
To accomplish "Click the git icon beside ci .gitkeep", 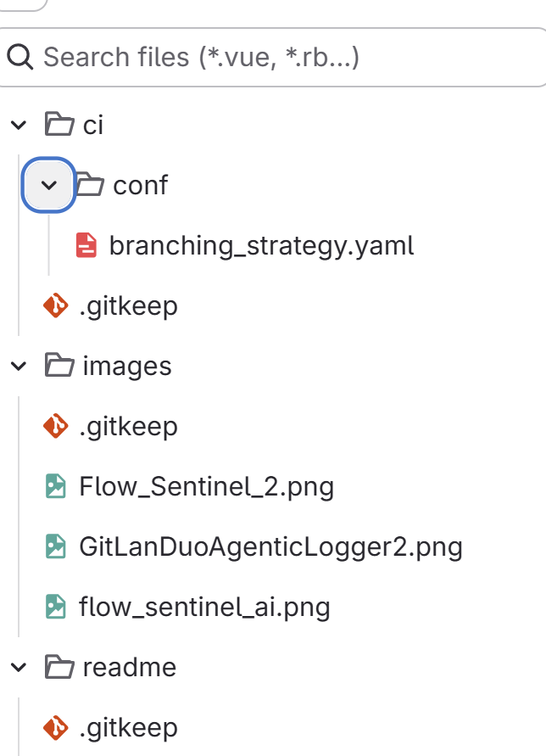I will 55,305.
